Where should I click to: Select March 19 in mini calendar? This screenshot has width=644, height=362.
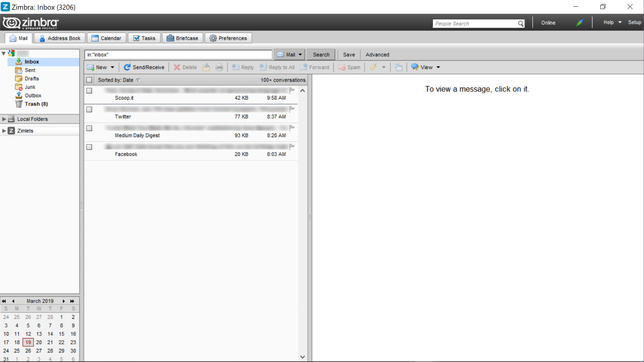pos(28,342)
